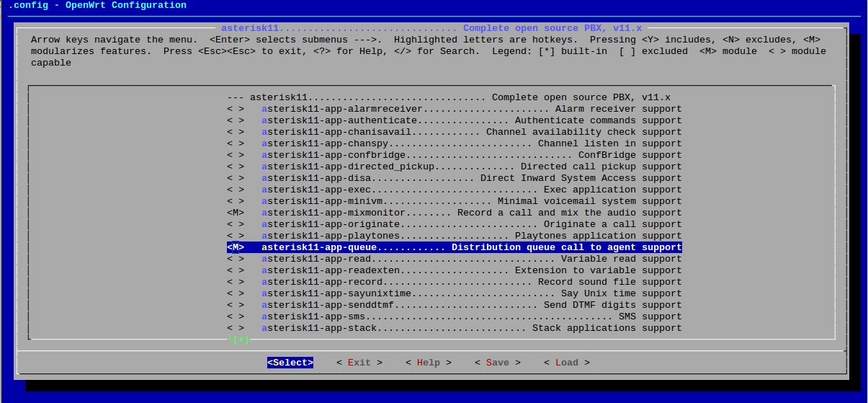Open the Help button
Screen dimensions: 868x403
(429, 363)
